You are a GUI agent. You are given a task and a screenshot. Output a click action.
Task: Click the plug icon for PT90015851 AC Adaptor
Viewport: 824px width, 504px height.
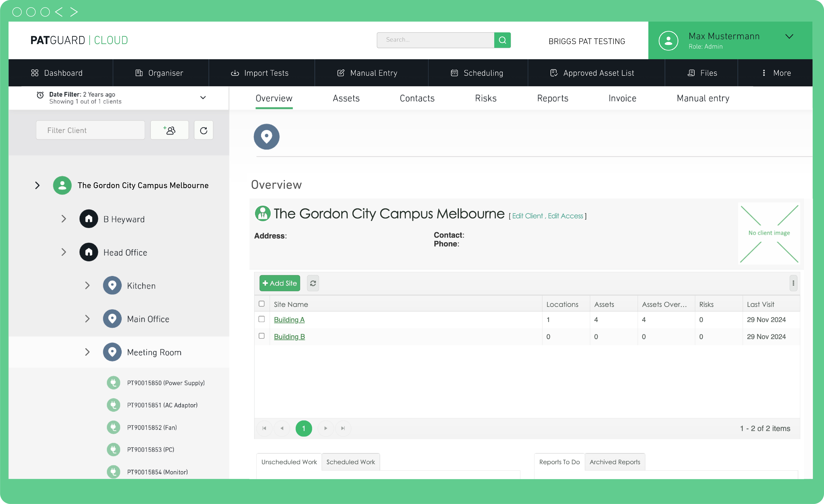pos(113,405)
